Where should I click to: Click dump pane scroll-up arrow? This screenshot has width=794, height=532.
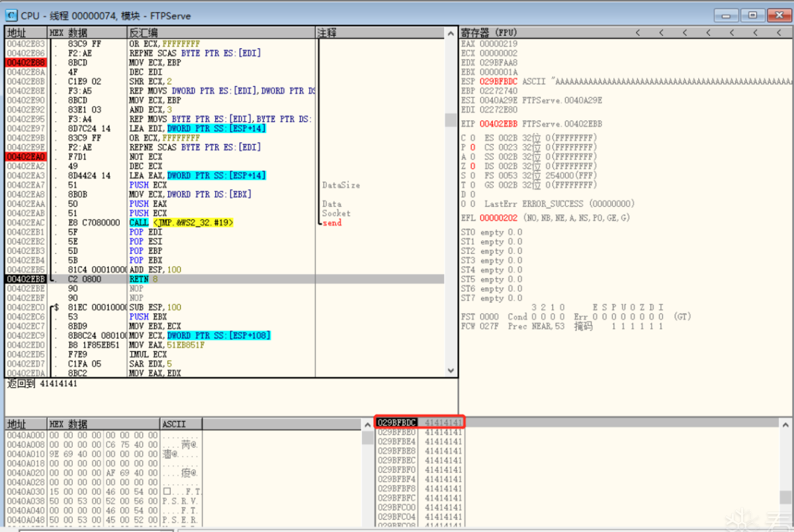(x=368, y=424)
